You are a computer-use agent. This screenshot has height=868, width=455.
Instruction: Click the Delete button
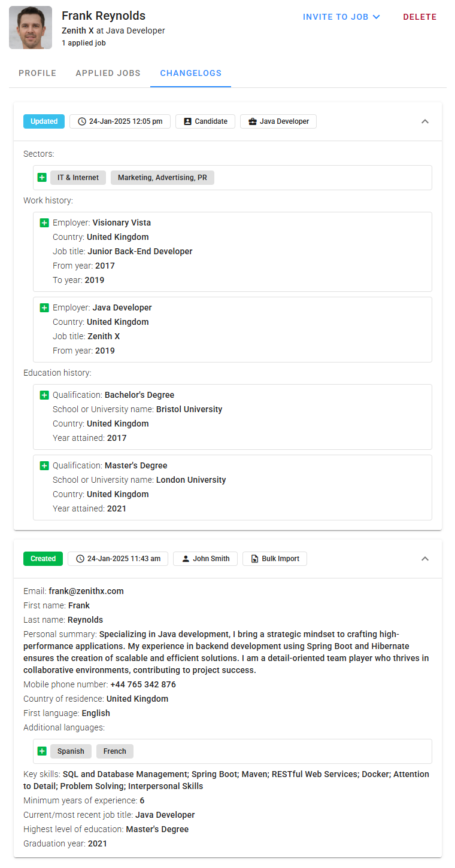[x=420, y=17]
